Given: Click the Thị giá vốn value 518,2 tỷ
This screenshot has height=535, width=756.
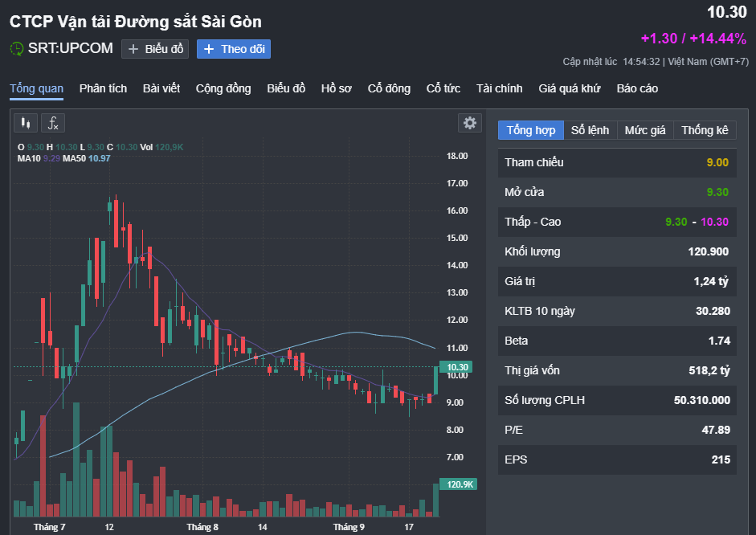Looking at the screenshot, I should (x=709, y=370).
